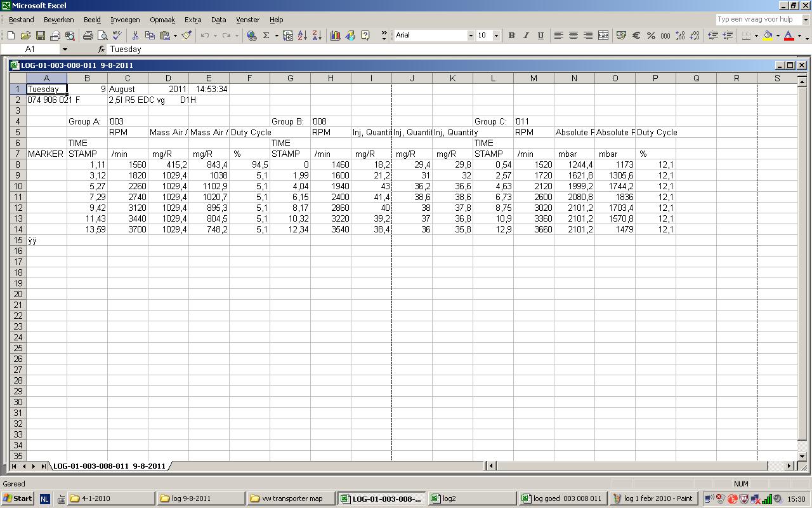812x508 pixels.
Task: Click the Save floppy disk icon
Action: (x=41, y=36)
